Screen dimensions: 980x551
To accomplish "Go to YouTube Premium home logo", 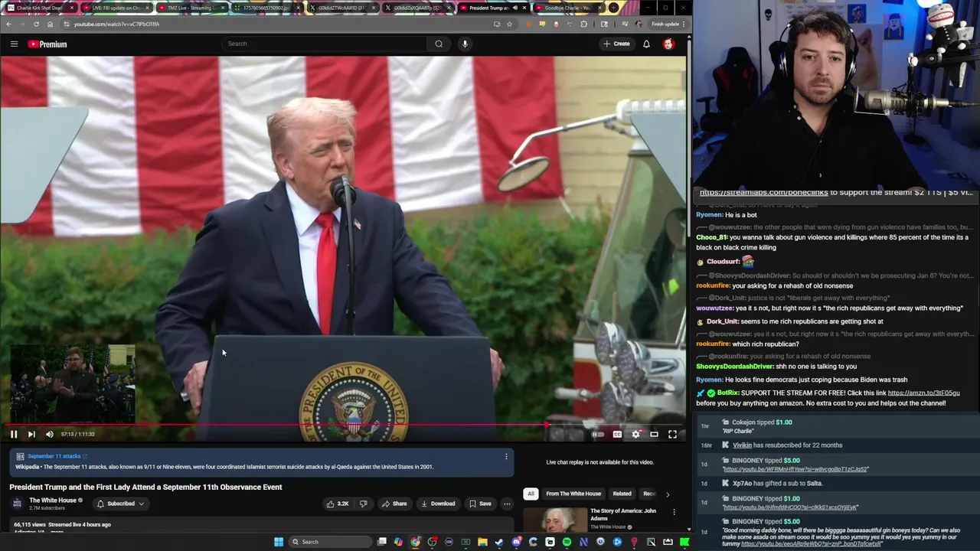I will 47,44.
